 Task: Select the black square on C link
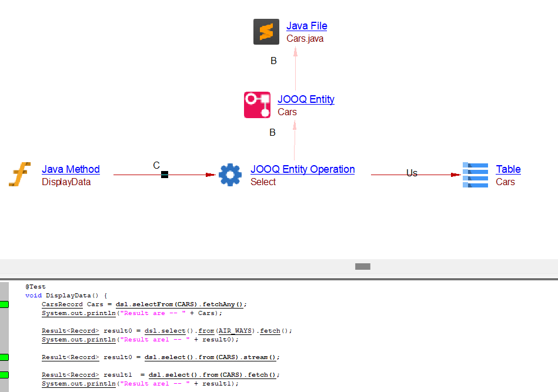click(x=165, y=175)
